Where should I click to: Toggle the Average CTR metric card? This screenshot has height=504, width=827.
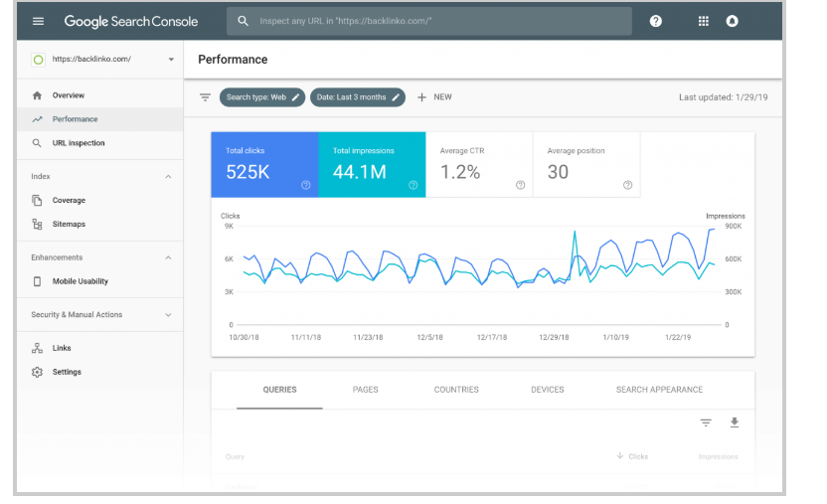tap(479, 164)
